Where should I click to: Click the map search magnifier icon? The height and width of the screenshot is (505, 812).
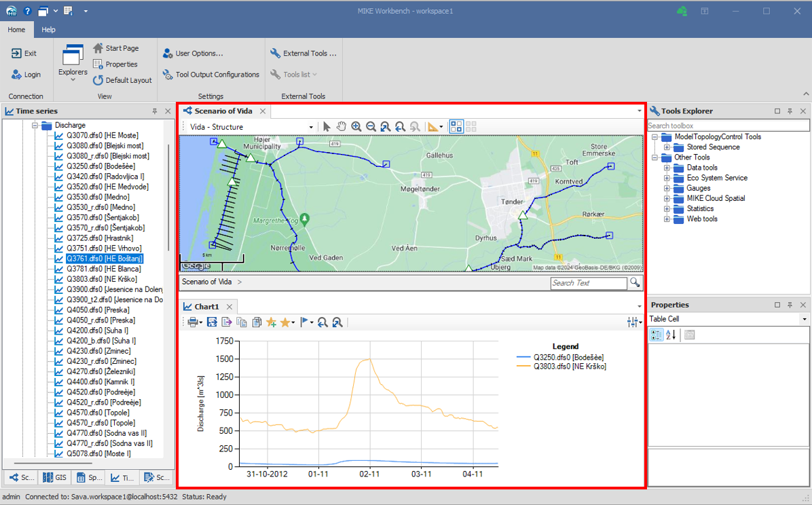(634, 283)
